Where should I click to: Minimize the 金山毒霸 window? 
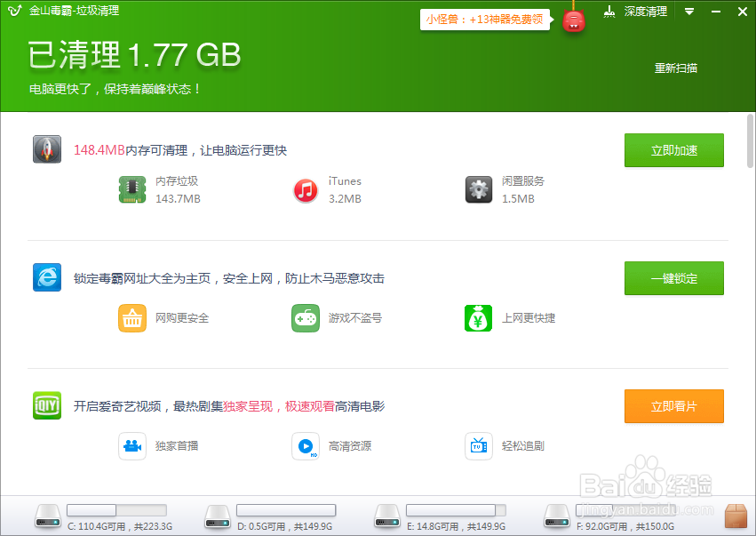716,12
